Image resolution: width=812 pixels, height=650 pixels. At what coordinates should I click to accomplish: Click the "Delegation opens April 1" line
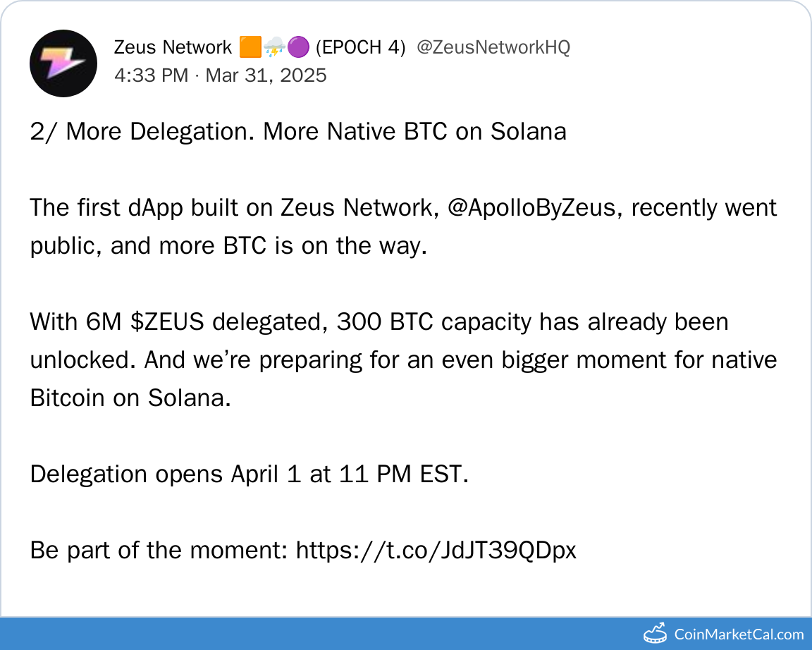click(249, 474)
